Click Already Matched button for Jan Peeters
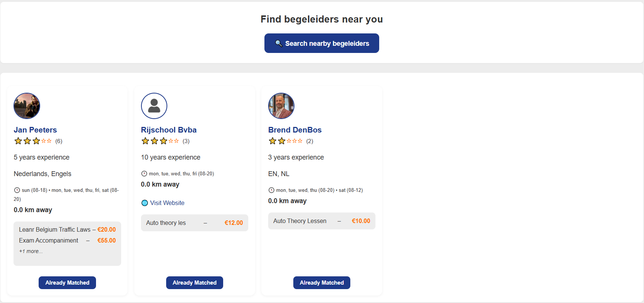 tap(67, 283)
